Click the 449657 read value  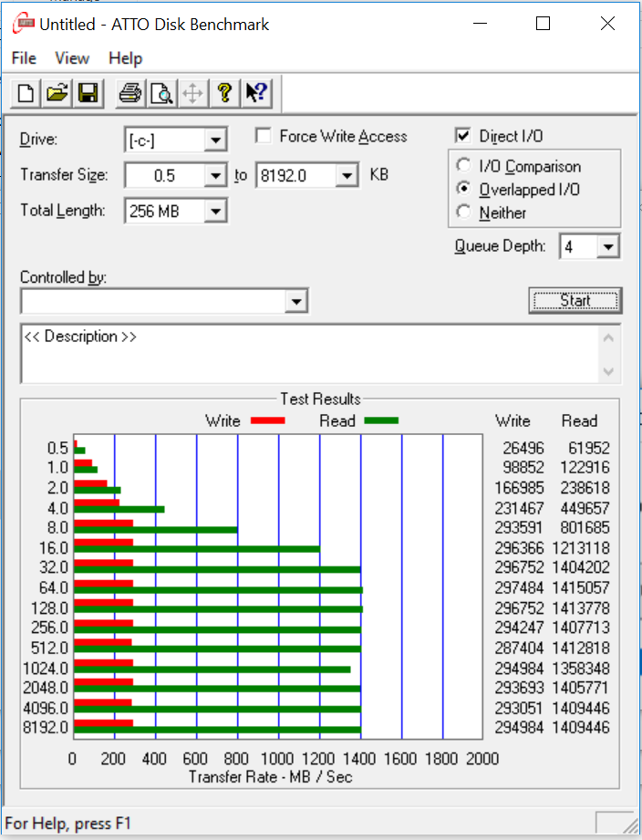click(x=585, y=508)
